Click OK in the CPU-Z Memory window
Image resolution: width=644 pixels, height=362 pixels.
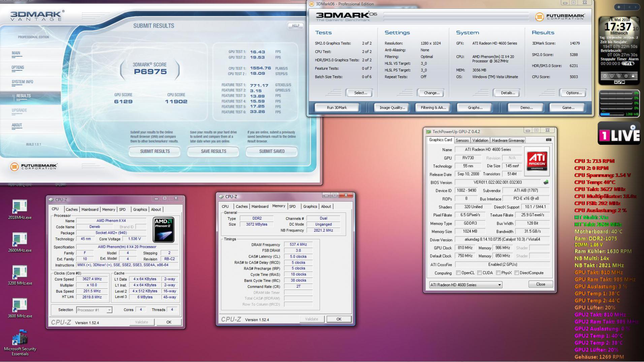339,319
